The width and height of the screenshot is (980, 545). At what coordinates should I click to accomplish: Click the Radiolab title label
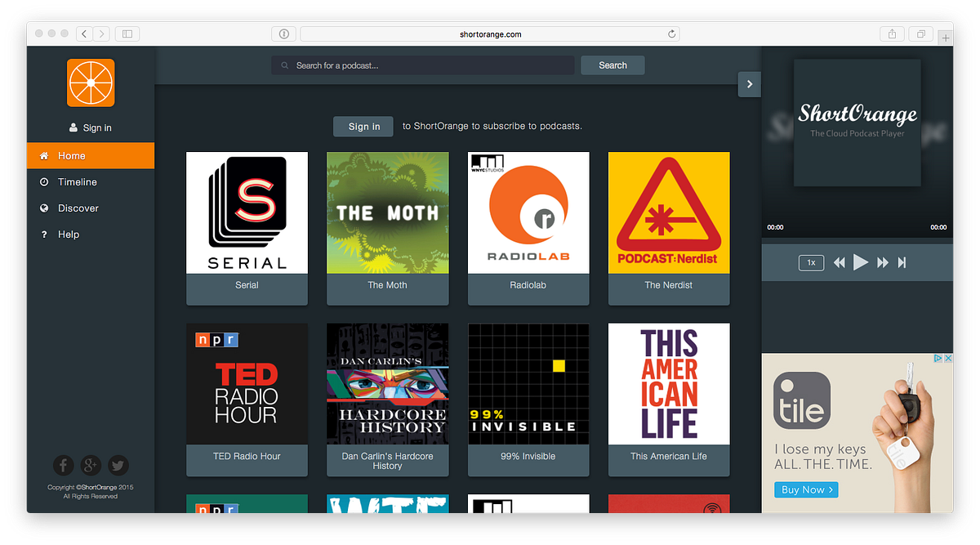[x=528, y=285]
